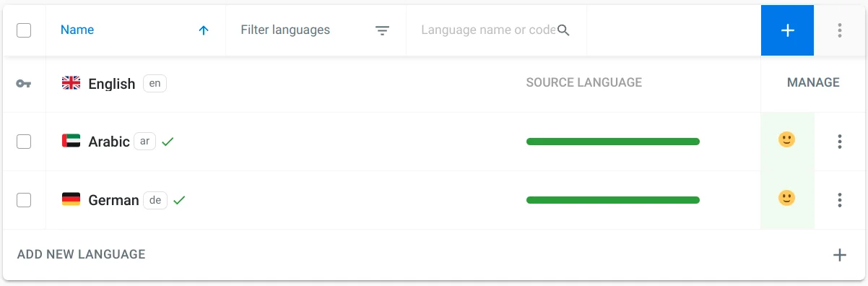Click the Arabic translation progress bar
868x286 pixels.
(613, 142)
